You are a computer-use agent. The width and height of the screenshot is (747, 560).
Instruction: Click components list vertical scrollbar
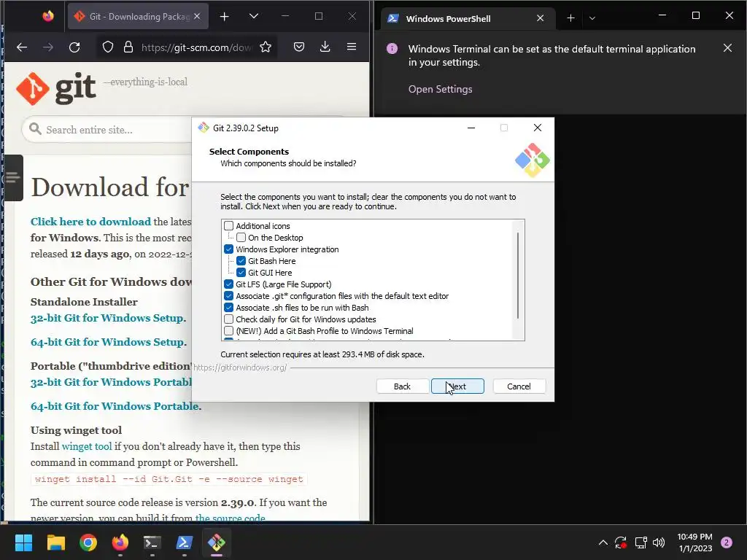pyautogui.click(x=518, y=276)
